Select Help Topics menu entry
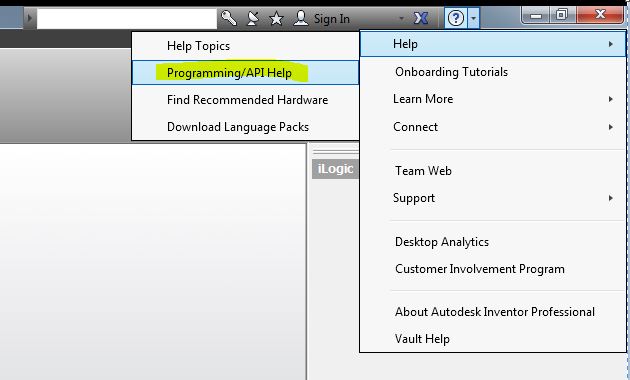 245,46
